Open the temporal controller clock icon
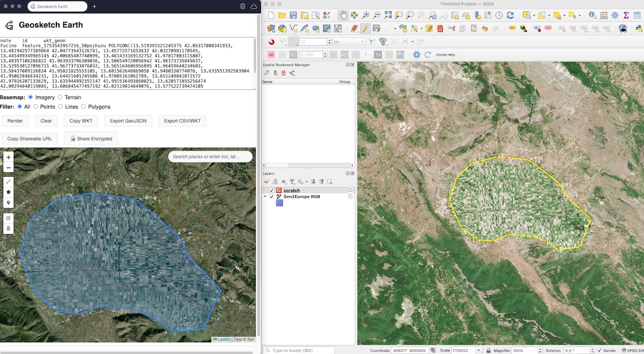The width and height of the screenshot is (644, 354). [x=499, y=15]
